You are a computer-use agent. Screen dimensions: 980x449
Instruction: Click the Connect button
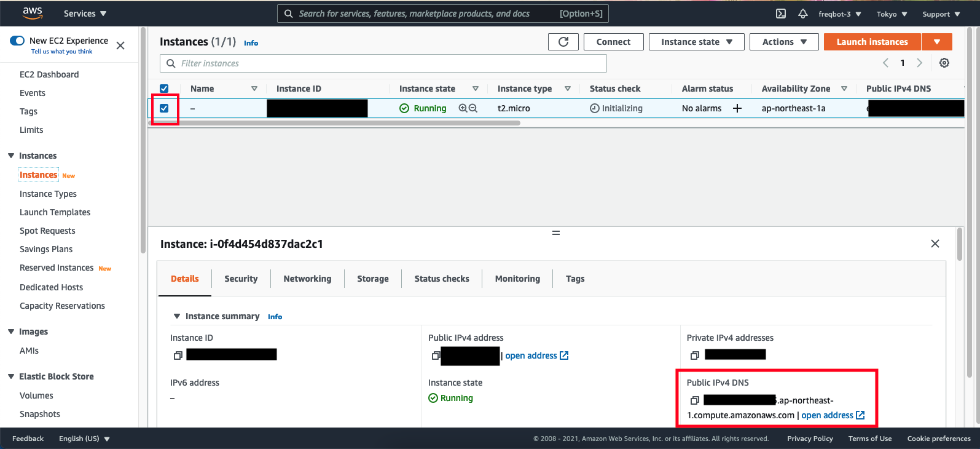click(x=613, y=42)
